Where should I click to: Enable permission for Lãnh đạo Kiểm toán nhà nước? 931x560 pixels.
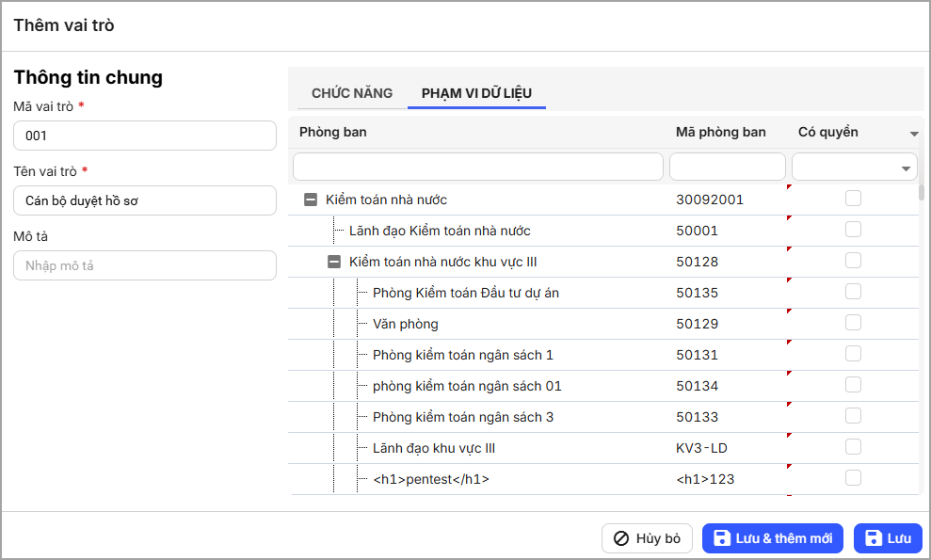pyautogui.click(x=853, y=230)
